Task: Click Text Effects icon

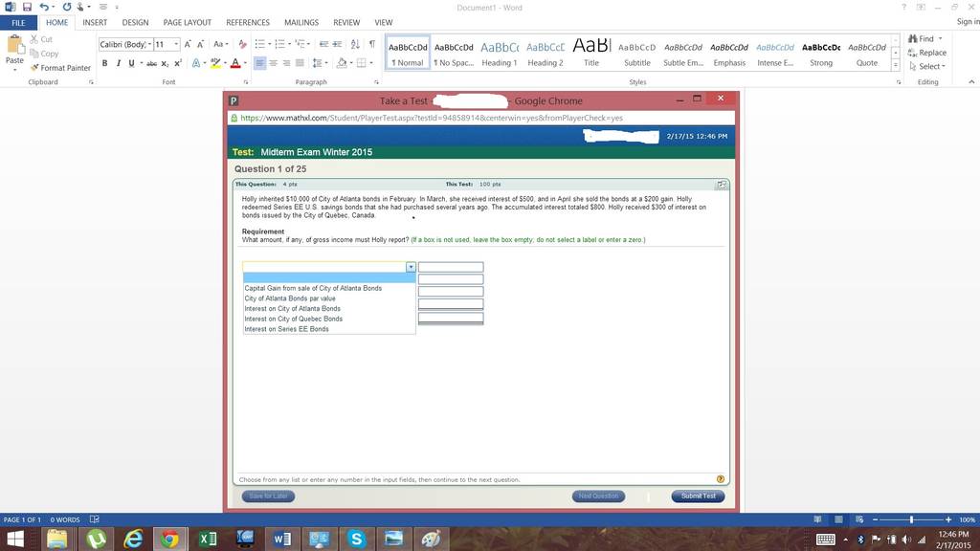Action: click(196, 63)
